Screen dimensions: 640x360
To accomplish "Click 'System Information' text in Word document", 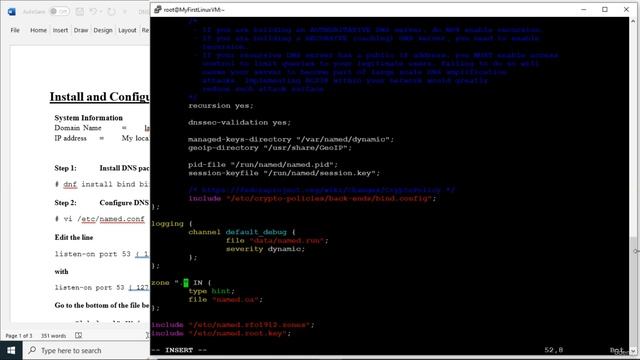I will coord(89,118).
